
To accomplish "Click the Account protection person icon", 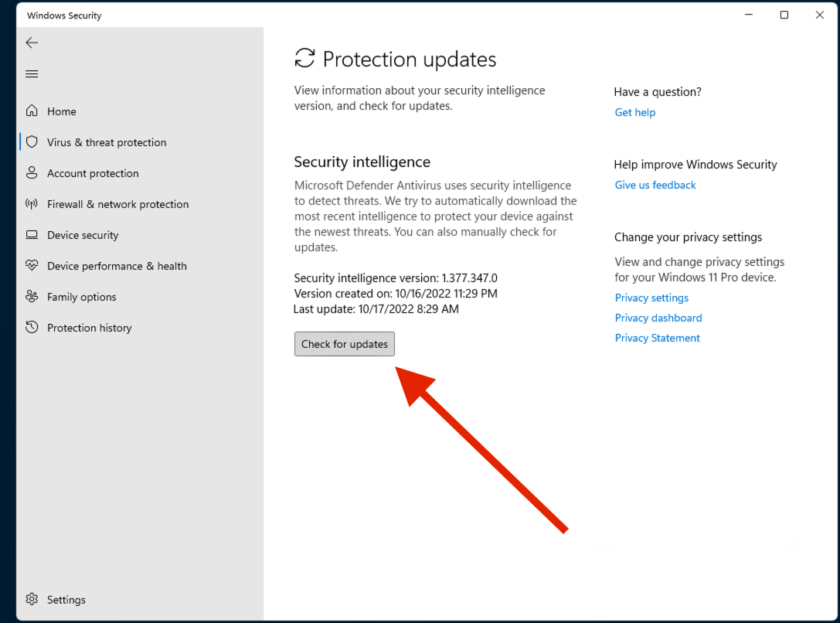I will coord(32,172).
